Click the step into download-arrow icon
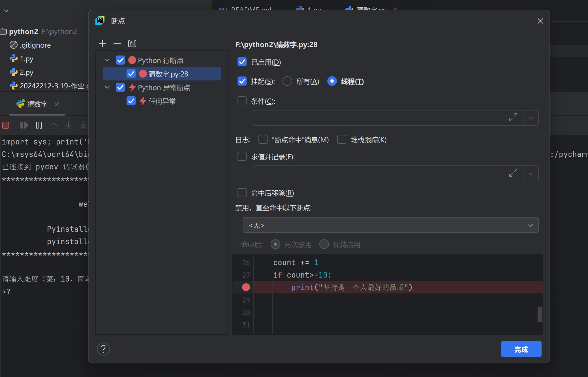 point(69,125)
